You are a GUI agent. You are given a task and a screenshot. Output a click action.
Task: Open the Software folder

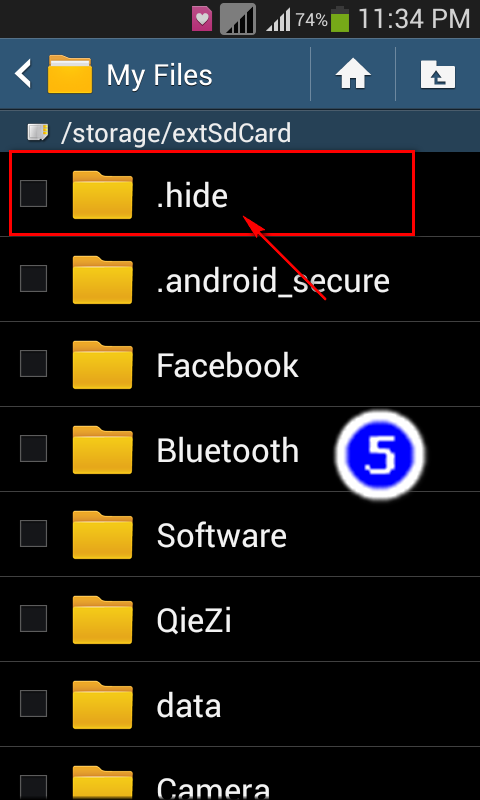click(240, 534)
